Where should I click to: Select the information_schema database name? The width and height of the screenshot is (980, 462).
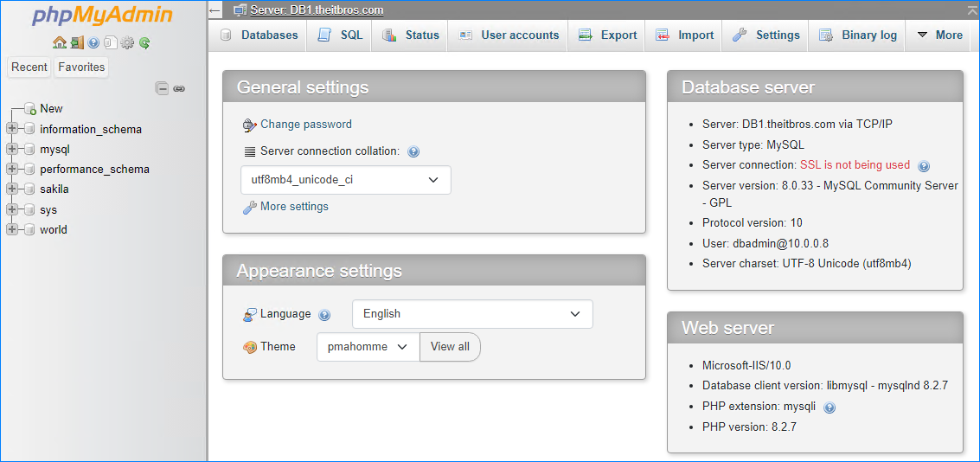[91, 130]
